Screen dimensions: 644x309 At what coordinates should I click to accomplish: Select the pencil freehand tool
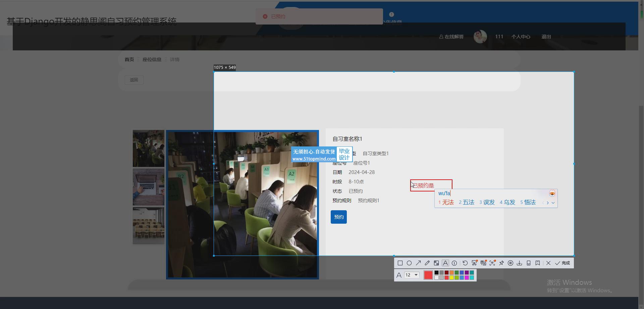(x=427, y=263)
